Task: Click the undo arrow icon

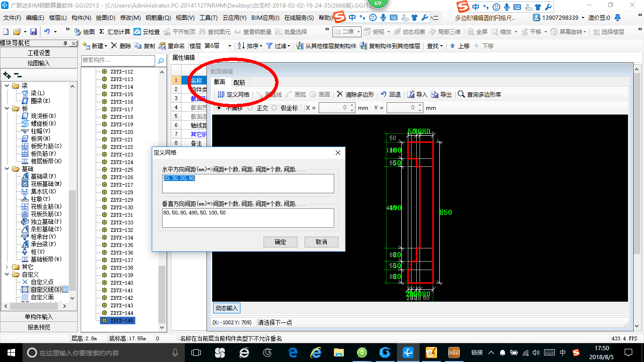Action: (x=47, y=32)
